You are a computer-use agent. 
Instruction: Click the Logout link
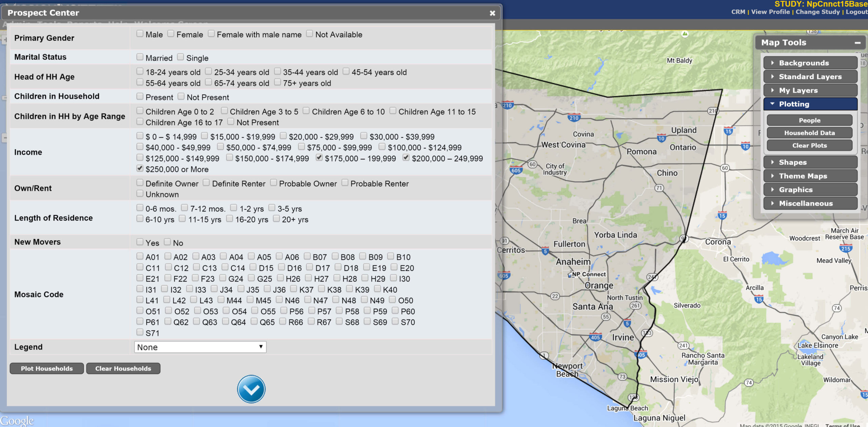click(856, 12)
